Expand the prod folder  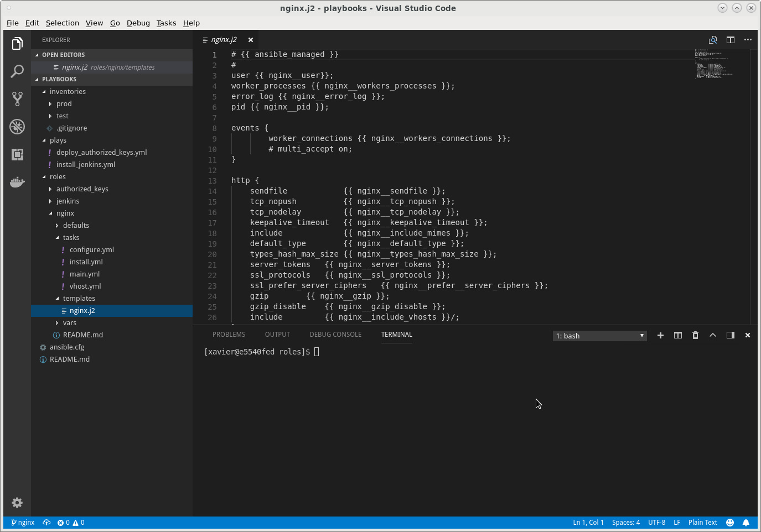click(x=112, y=104)
